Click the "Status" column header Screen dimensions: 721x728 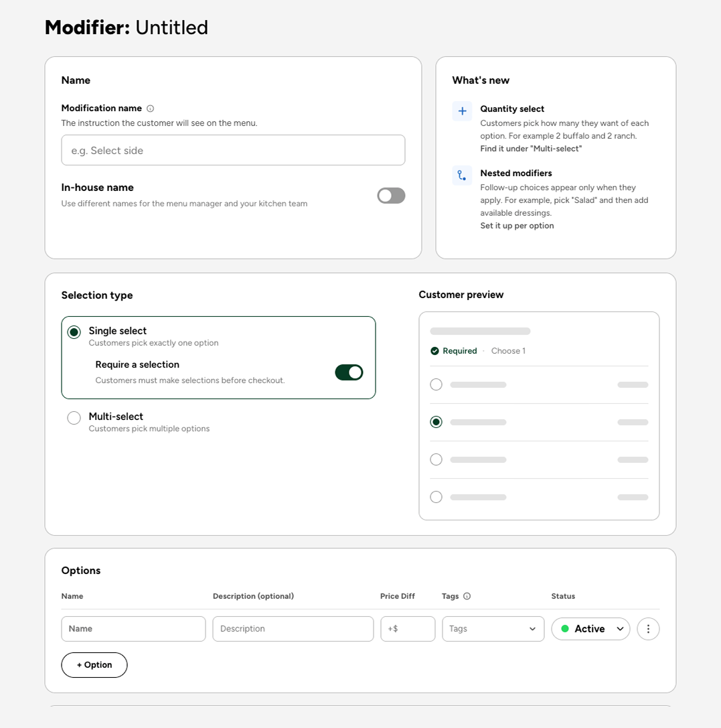click(x=563, y=596)
